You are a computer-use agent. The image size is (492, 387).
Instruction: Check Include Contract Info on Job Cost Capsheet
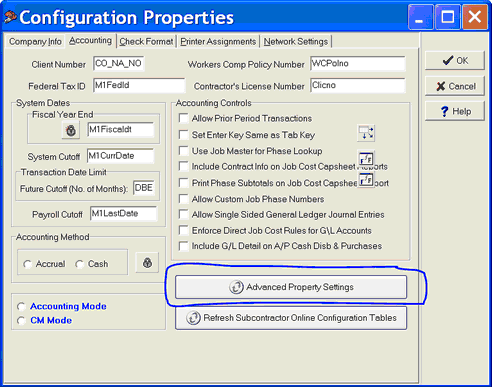184,166
